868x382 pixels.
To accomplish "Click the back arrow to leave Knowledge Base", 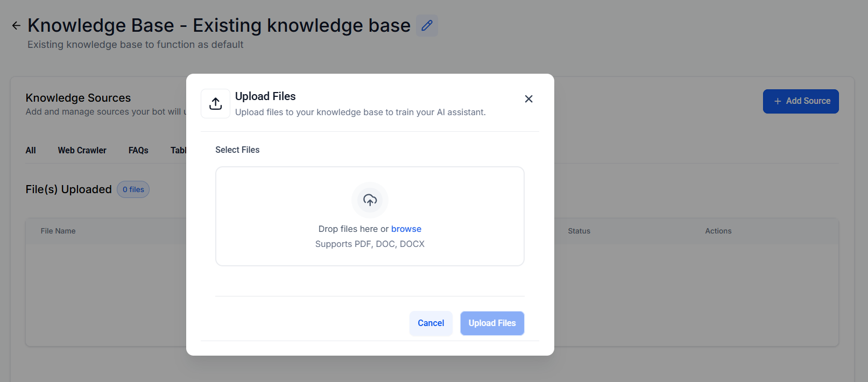I will [16, 25].
